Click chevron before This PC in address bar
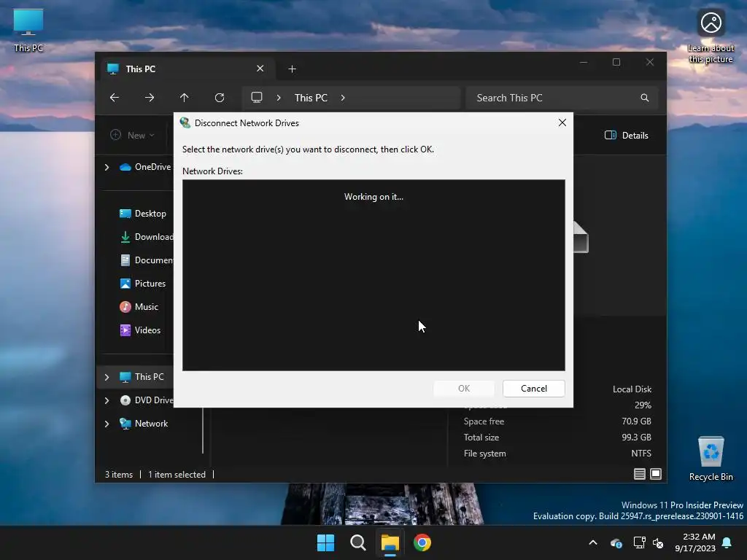Screen dimensions: 747x560 (279, 98)
